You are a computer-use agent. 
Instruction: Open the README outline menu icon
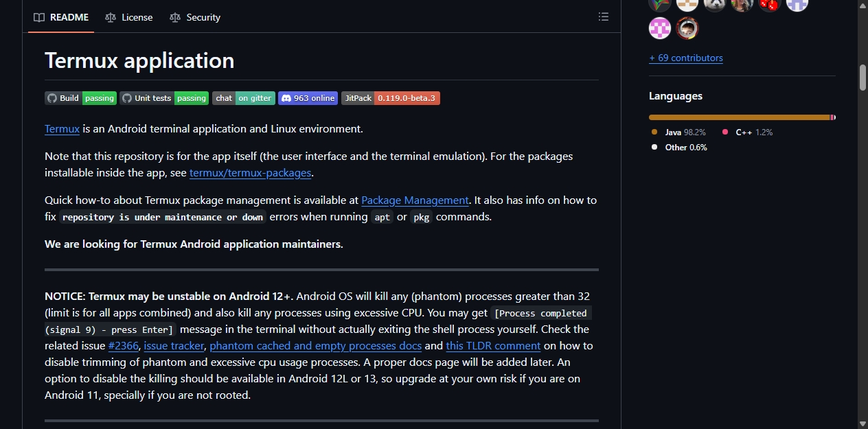604,16
